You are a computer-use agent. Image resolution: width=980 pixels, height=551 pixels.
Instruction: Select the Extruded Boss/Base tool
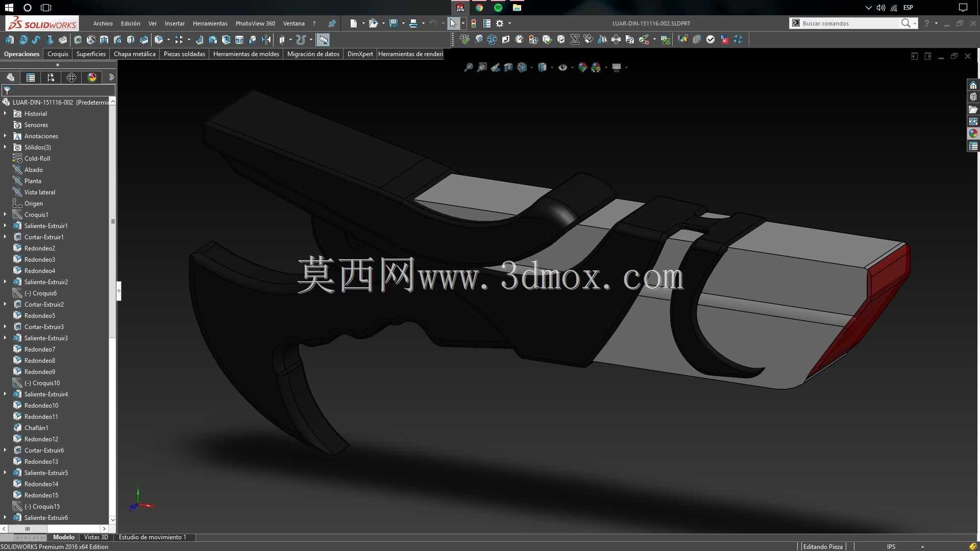[x=9, y=40]
